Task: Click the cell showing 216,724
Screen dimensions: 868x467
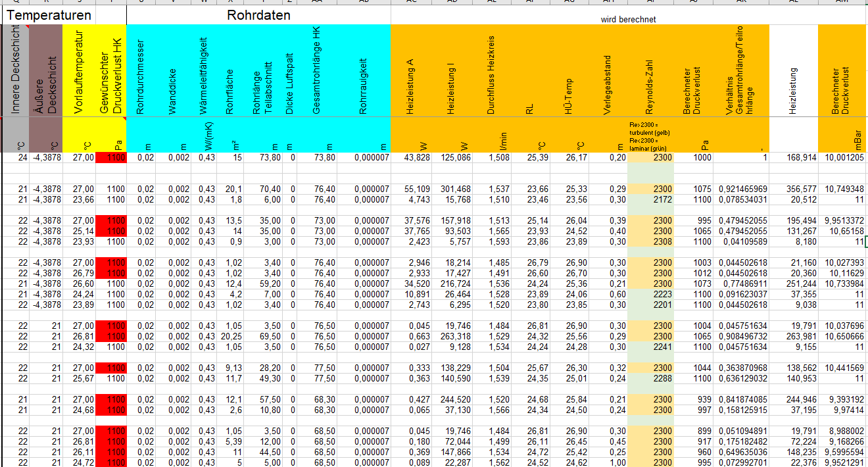Action: click(452, 283)
